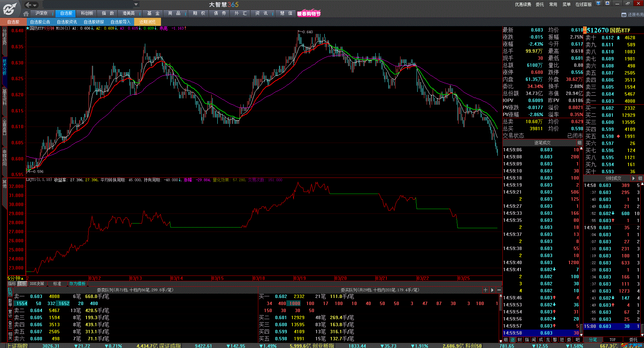This screenshot has height=348, width=644.
Task: Open the 5分钟 period selector dropdown
Action: (15, 278)
